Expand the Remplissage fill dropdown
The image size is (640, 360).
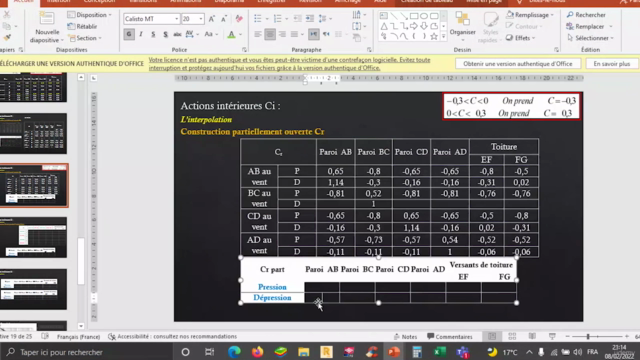530,15
